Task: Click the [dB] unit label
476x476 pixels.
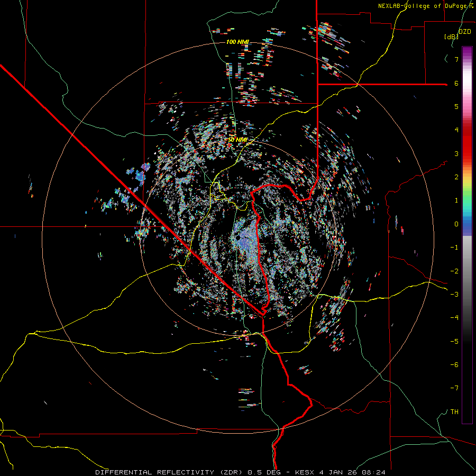Action: point(452,36)
